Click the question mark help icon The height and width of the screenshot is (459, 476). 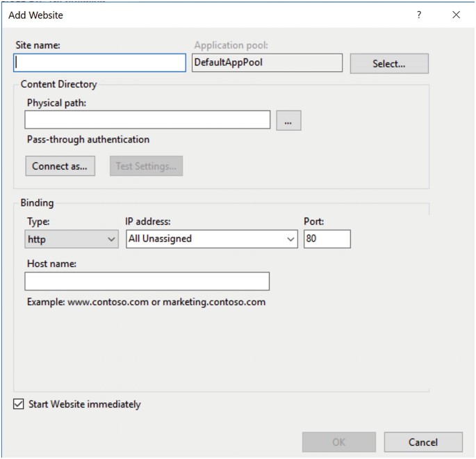click(419, 15)
